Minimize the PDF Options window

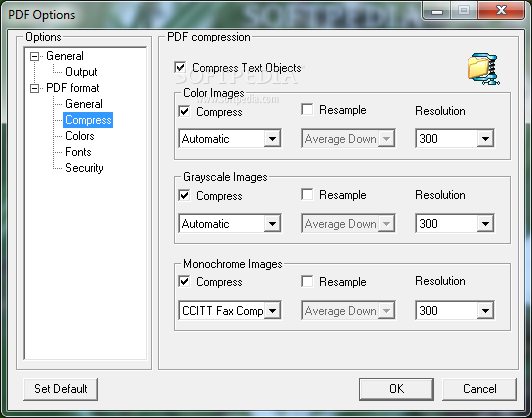point(437,11)
